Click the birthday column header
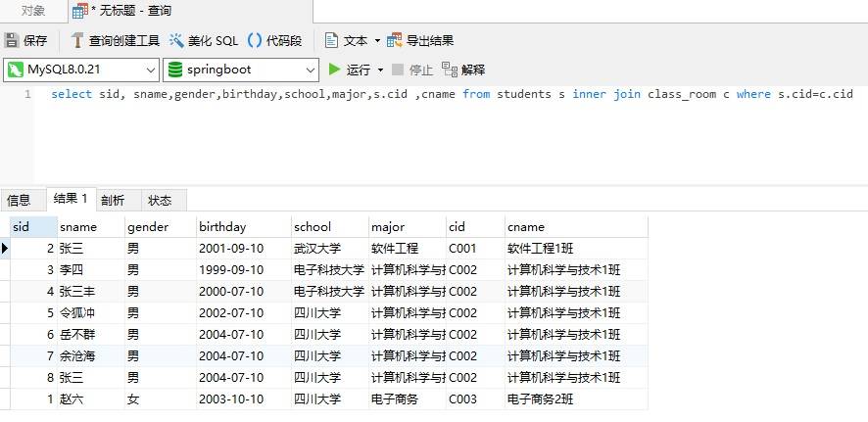This screenshot has height=422, width=868. [223, 226]
